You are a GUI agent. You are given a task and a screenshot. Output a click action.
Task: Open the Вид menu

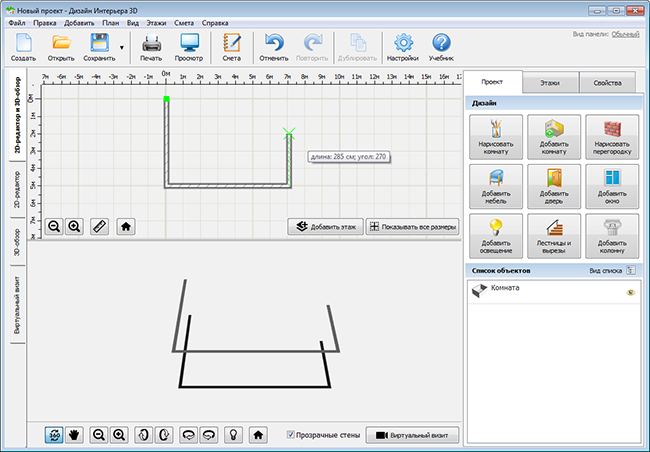[133, 23]
